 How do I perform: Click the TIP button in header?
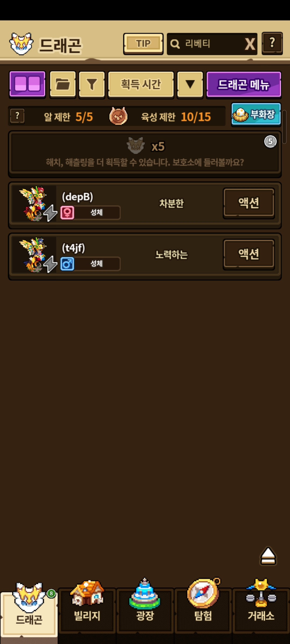pyautogui.click(x=143, y=44)
